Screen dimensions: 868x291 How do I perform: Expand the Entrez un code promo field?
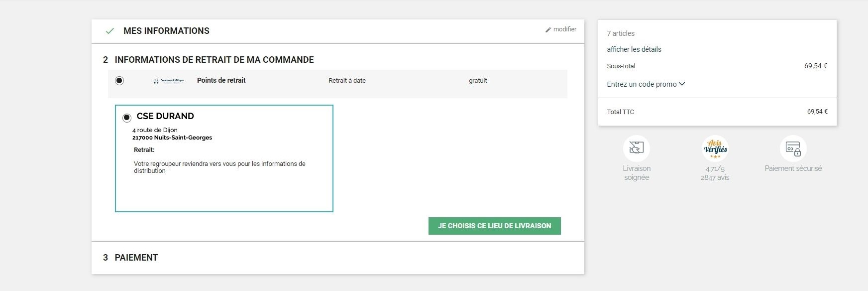pyautogui.click(x=646, y=84)
